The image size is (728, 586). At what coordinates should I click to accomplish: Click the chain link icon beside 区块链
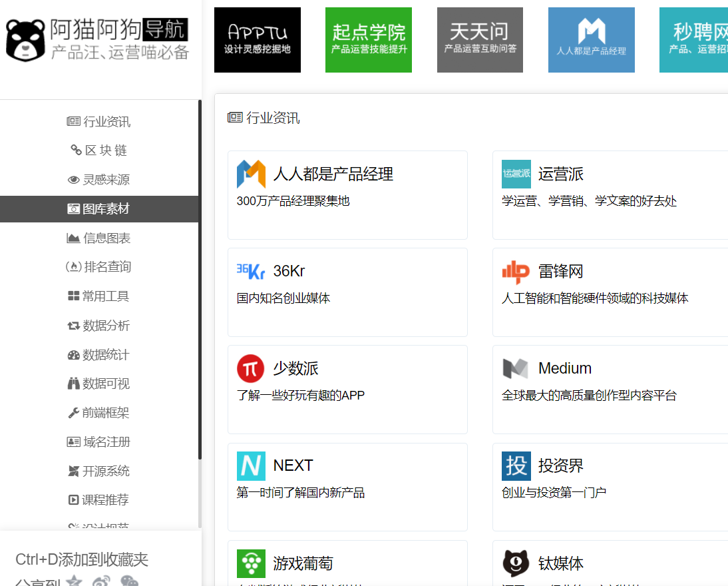(x=76, y=150)
